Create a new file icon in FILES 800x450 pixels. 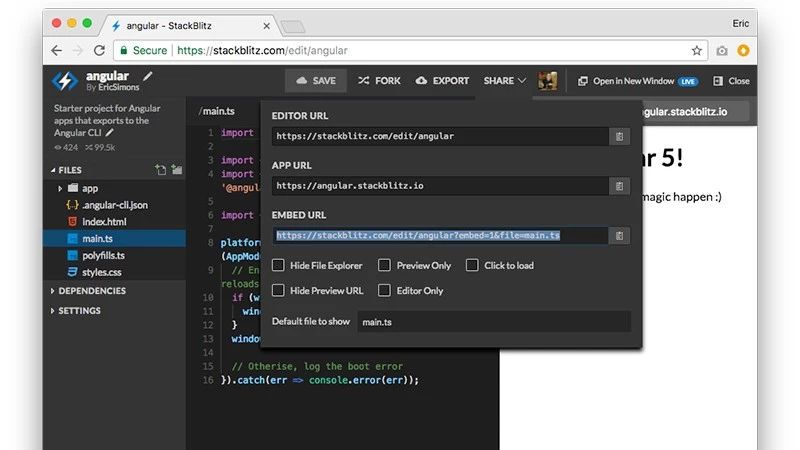point(161,170)
